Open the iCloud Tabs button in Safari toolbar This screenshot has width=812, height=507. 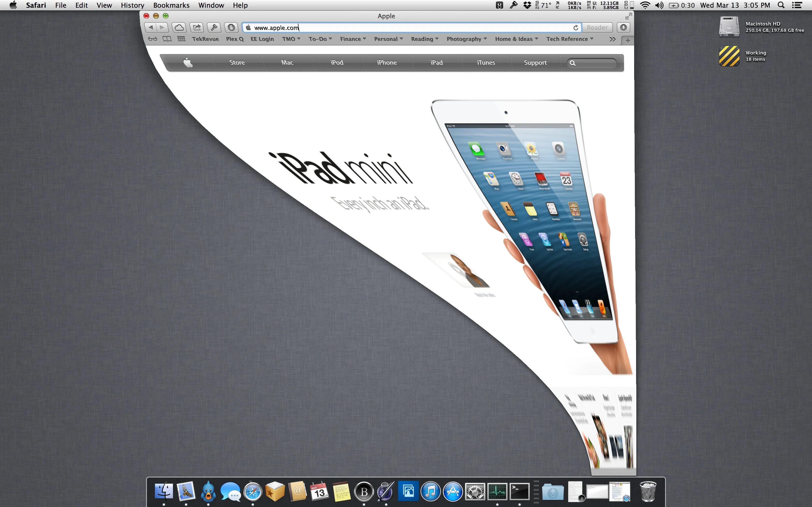point(179,28)
